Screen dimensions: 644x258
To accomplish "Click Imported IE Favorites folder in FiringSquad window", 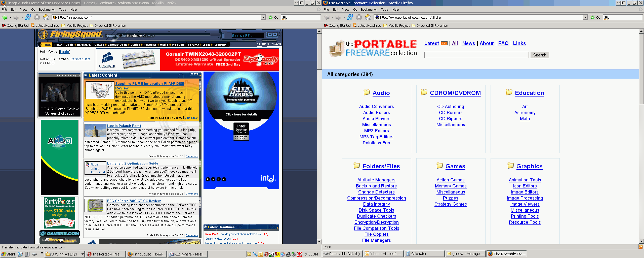I will 108,25.
